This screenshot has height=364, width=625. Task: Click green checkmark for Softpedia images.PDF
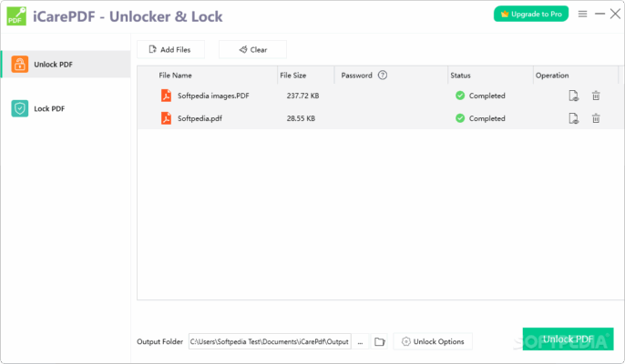pos(460,96)
